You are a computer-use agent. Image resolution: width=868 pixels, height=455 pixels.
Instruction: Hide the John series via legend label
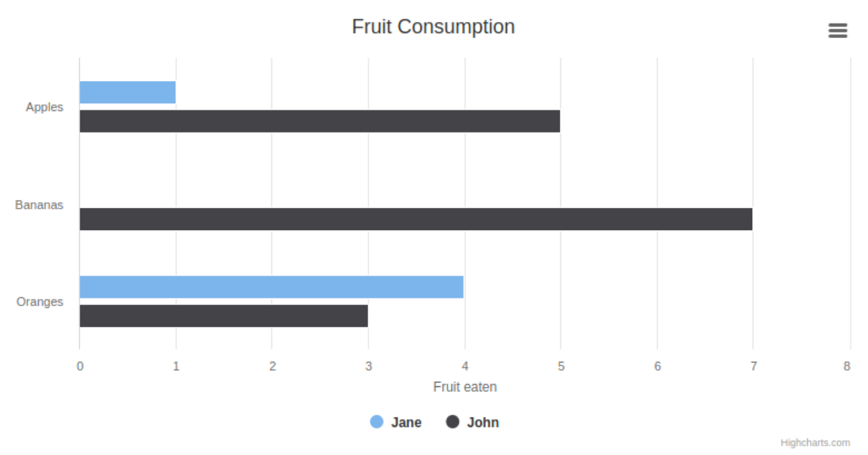pyautogui.click(x=483, y=422)
